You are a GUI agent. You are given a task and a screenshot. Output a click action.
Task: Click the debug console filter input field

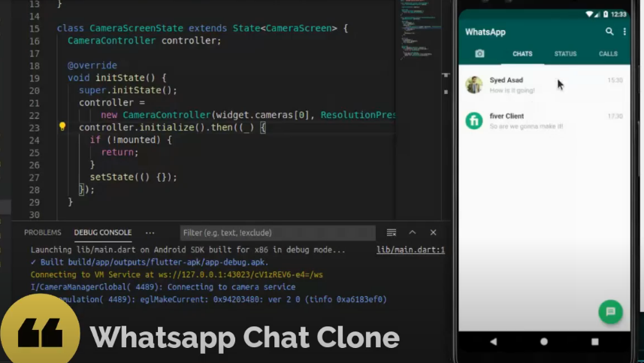[277, 233]
